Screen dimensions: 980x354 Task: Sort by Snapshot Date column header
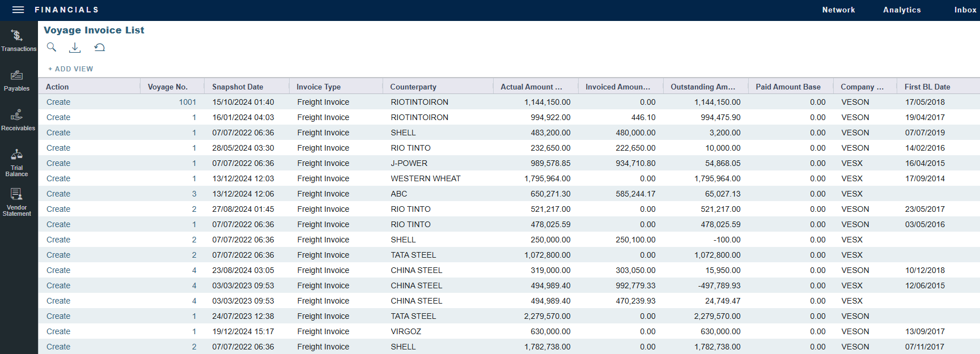pos(237,87)
